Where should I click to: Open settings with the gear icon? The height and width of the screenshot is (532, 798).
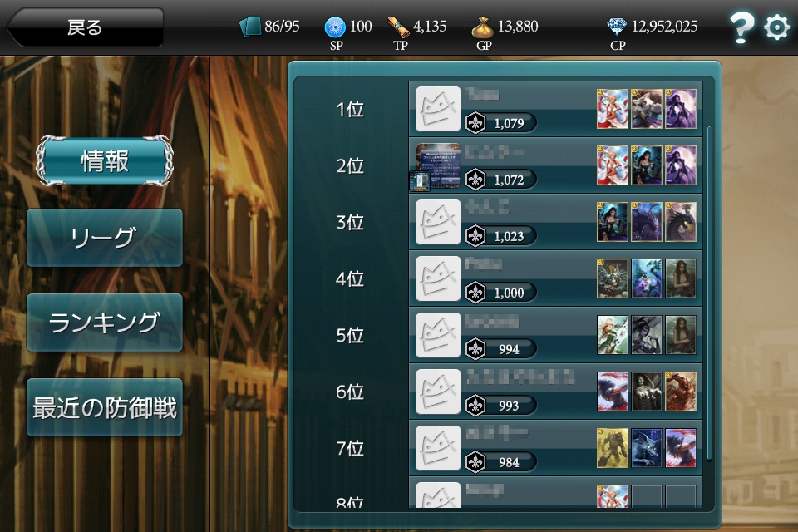point(776,27)
